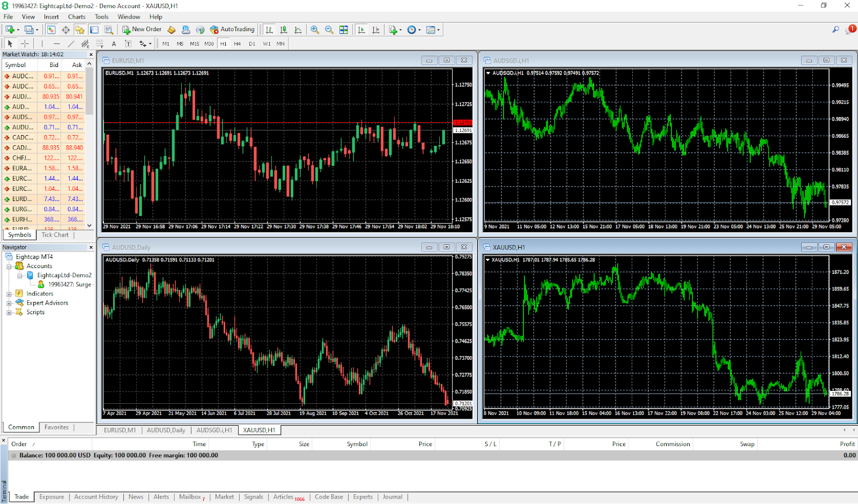Select the text 'A' drawing tool
This screenshot has height=504, width=858.
114,43
